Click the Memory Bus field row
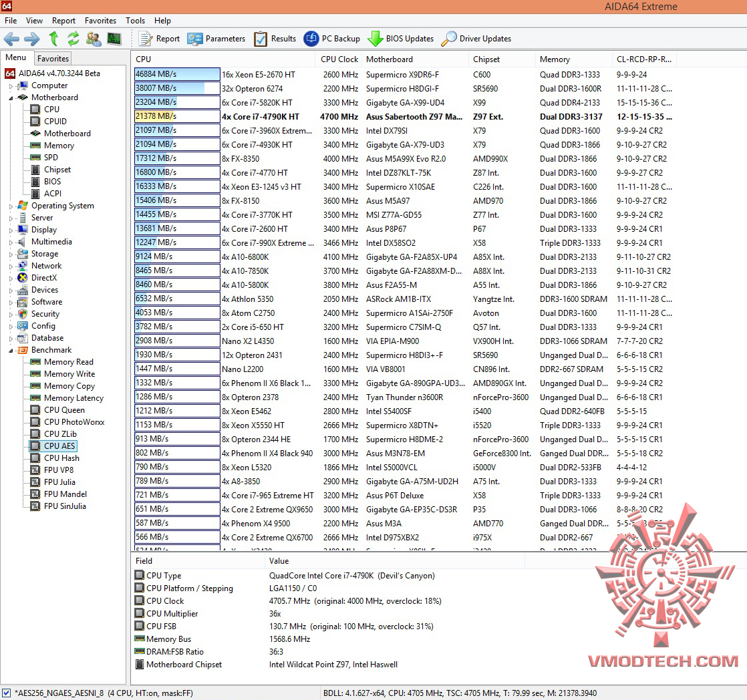The width and height of the screenshot is (747, 700). pyautogui.click(x=329, y=639)
